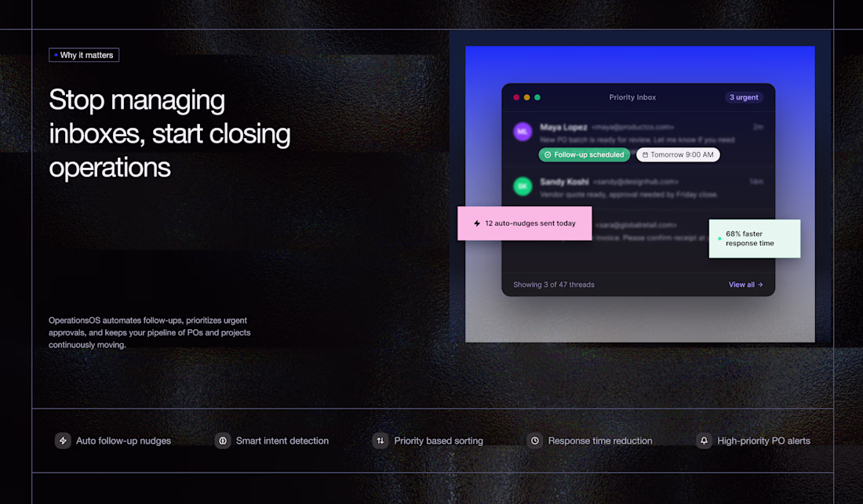Click the red window dot in Priority Inbox
863x504 pixels.
(516, 97)
